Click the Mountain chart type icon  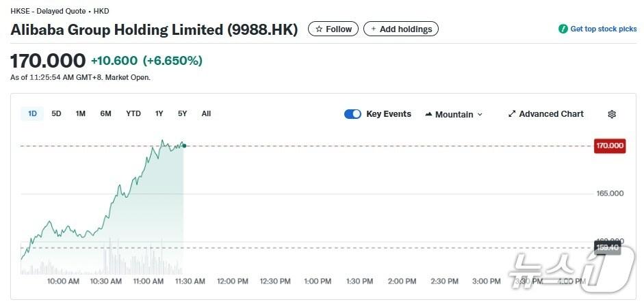tap(428, 114)
